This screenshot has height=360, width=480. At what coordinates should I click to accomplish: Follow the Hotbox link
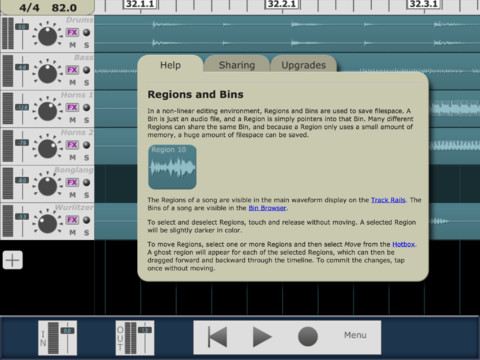(403, 244)
